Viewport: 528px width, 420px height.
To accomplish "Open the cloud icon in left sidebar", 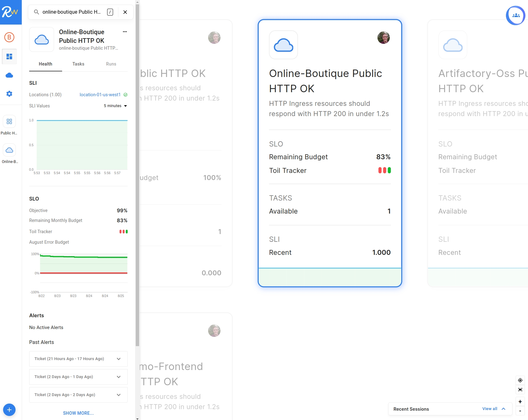I will coord(9,75).
